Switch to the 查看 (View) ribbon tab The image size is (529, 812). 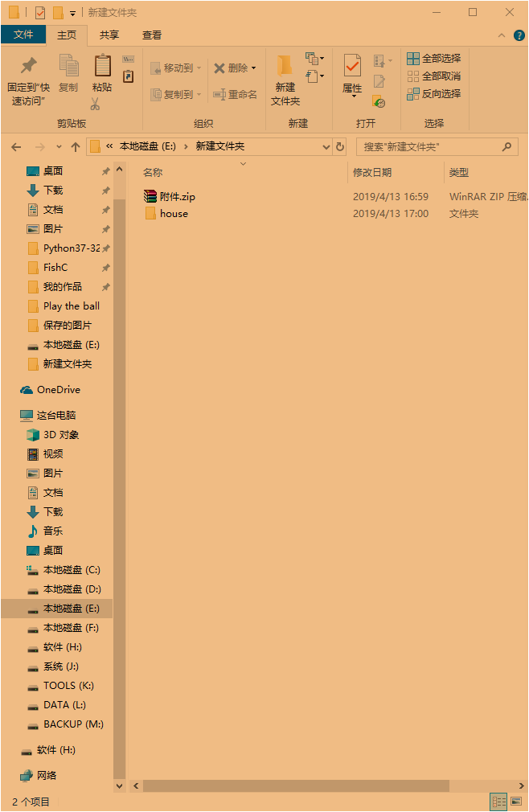[152, 35]
